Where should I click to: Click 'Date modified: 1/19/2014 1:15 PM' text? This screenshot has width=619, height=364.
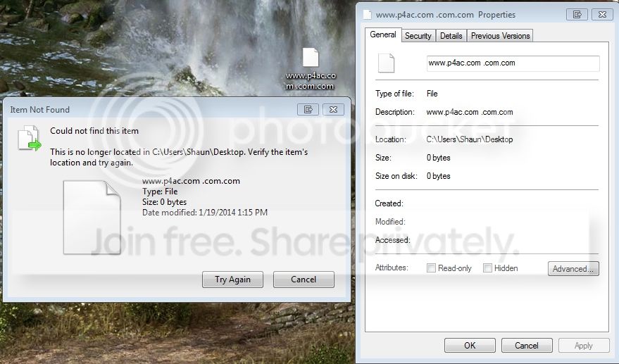[205, 213]
